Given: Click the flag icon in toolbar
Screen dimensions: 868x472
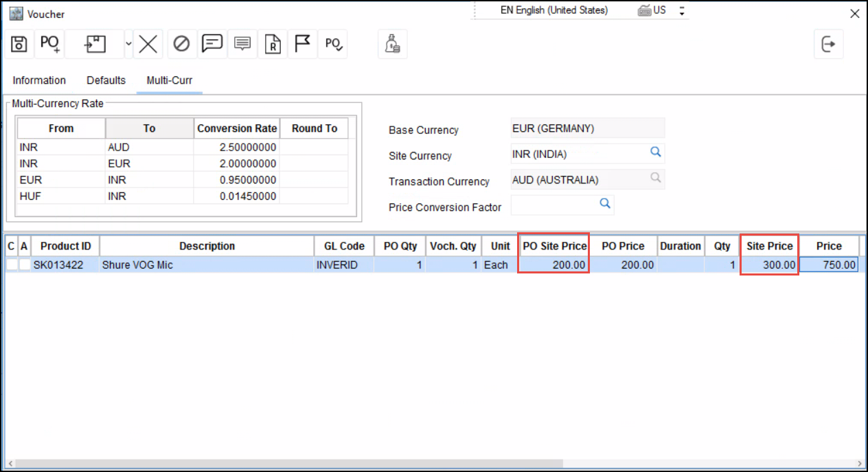Looking at the screenshot, I should coord(302,45).
